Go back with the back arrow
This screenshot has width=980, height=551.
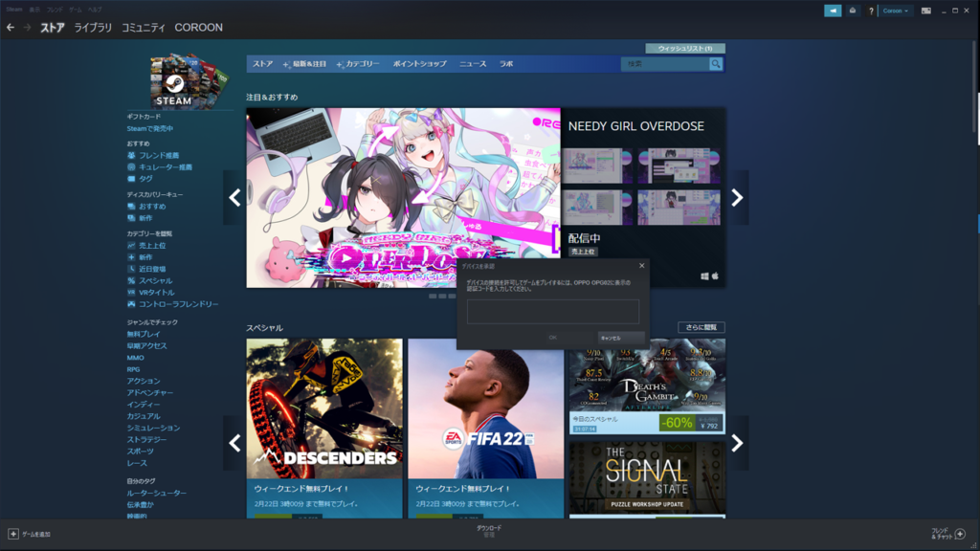tap(11, 28)
